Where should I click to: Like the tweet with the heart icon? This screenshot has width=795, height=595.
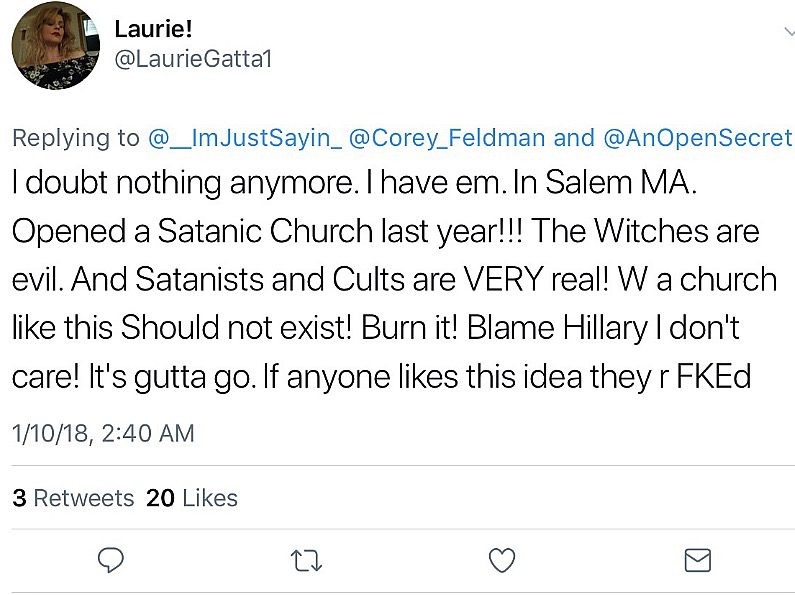click(502, 560)
